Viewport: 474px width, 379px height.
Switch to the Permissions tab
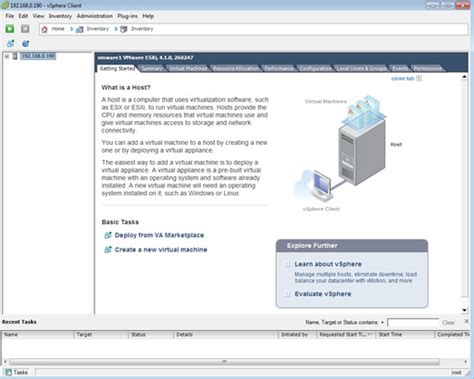pyautogui.click(x=428, y=68)
